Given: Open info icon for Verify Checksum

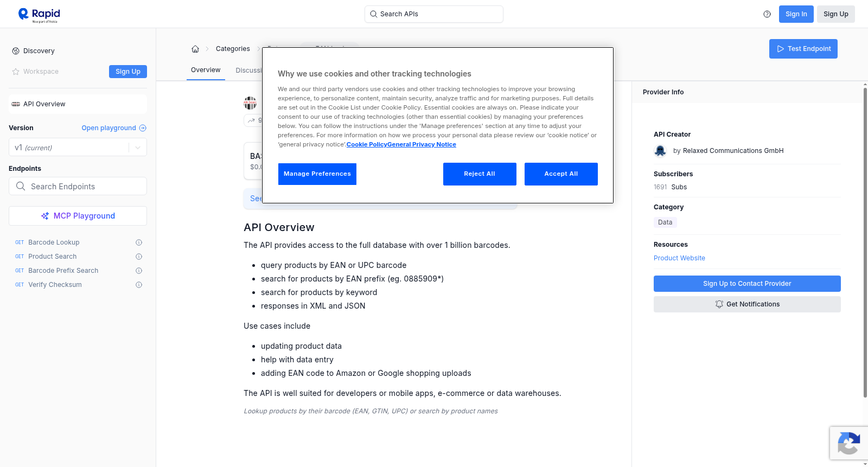Looking at the screenshot, I should [x=139, y=285].
